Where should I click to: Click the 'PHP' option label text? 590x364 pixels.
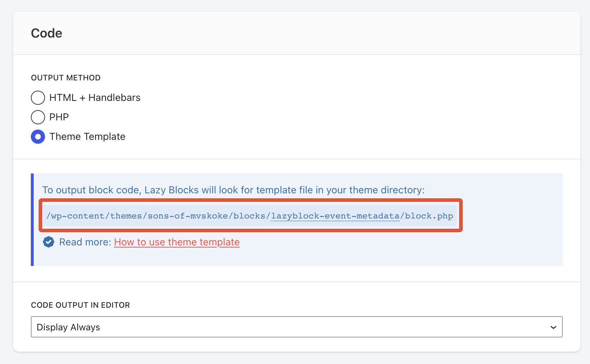click(59, 117)
